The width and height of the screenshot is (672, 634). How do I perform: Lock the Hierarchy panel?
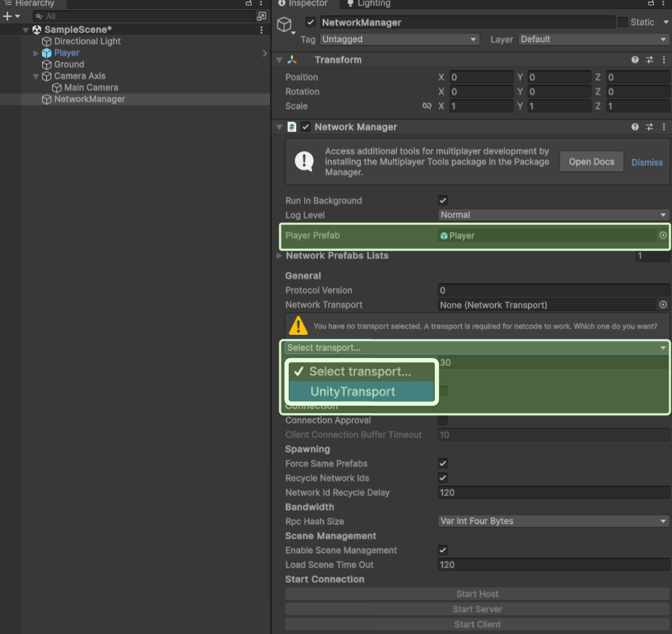(249, 3)
